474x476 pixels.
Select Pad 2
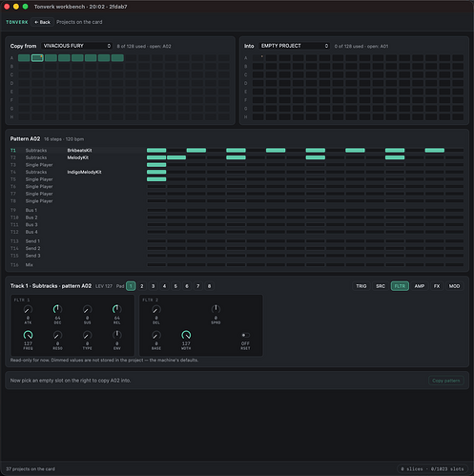click(142, 286)
